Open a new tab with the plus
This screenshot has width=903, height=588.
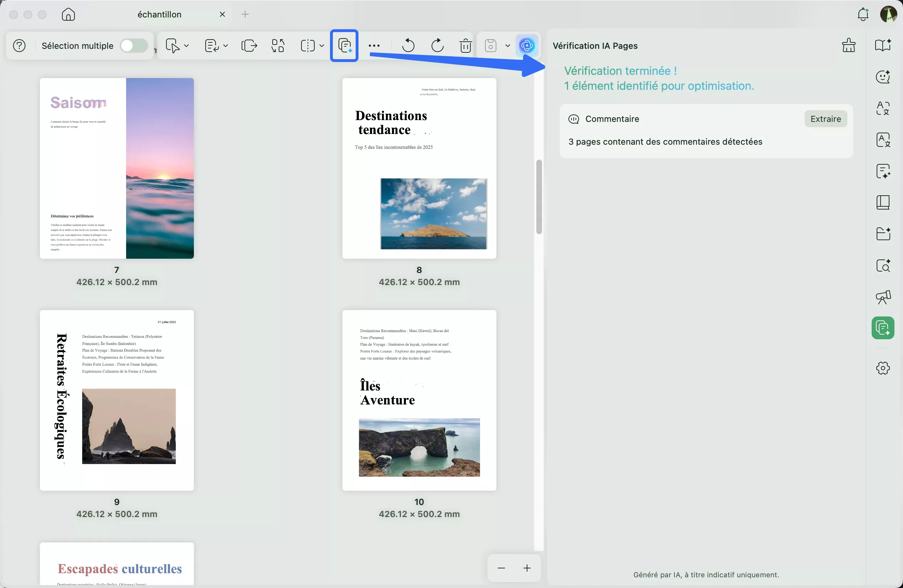coord(245,14)
